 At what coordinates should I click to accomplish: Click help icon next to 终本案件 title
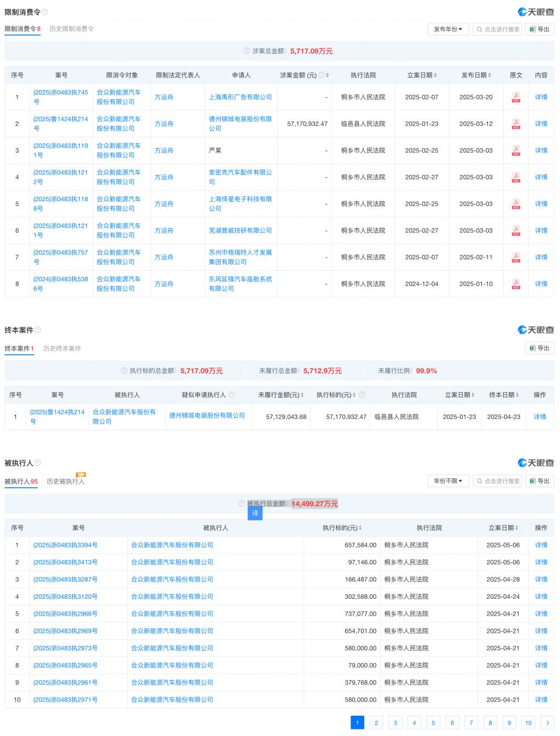[x=38, y=330]
